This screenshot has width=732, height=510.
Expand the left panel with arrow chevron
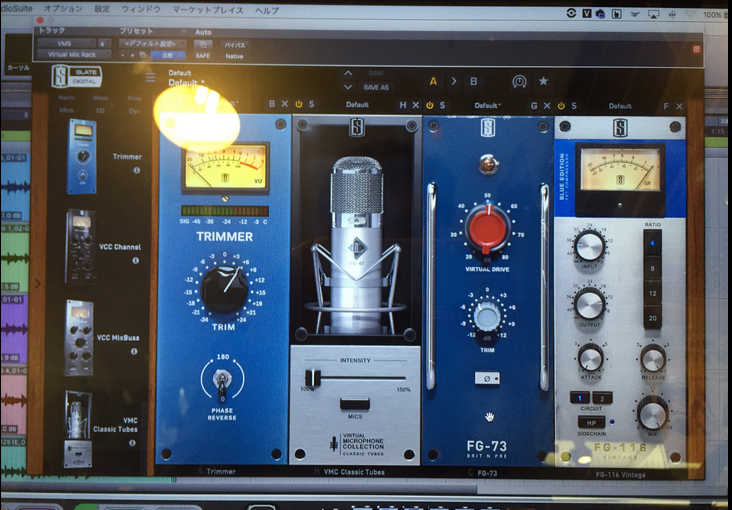click(x=37, y=283)
